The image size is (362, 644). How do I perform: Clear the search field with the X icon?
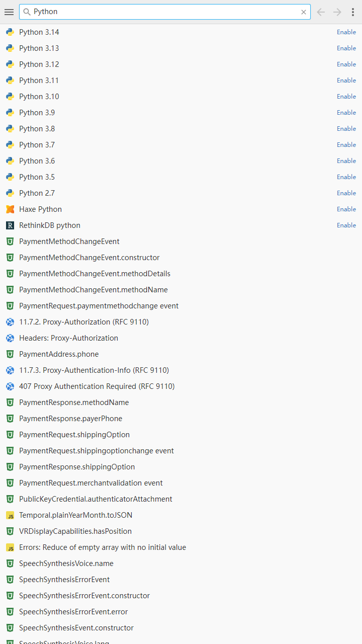click(304, 12)
